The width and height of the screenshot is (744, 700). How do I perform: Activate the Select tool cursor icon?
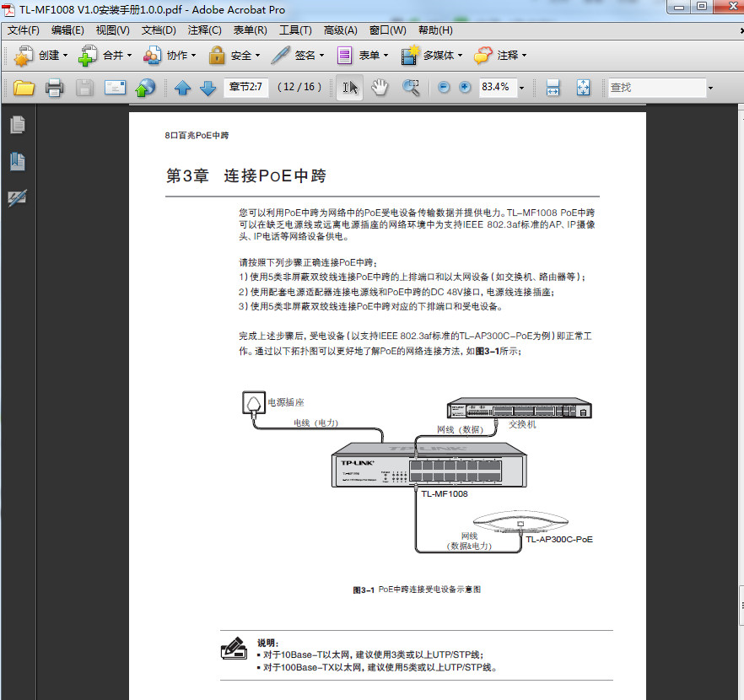[x=350, y=87]
